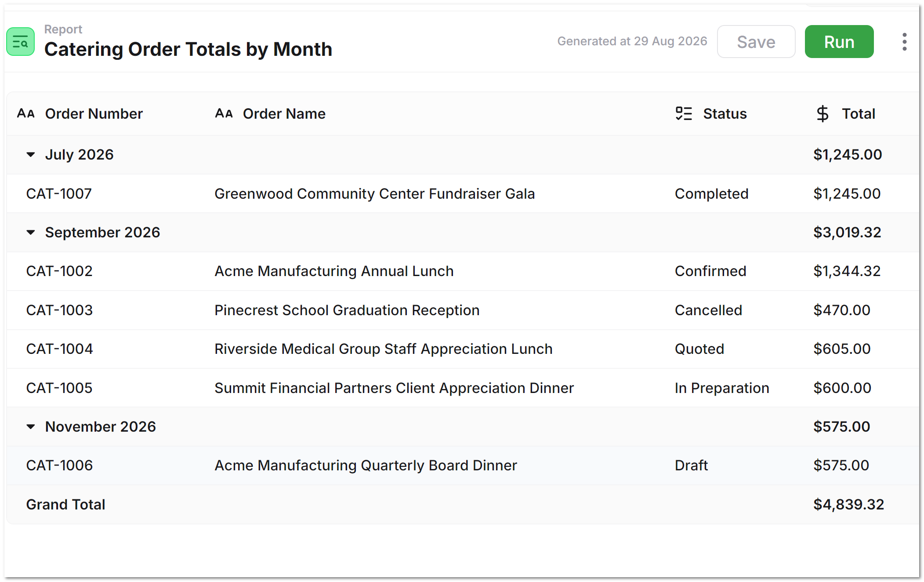Image resolution: width=924 pixels, height=582 pixels.
Task: Click the In Preparation status cell
Action: [x=722, y=388]
